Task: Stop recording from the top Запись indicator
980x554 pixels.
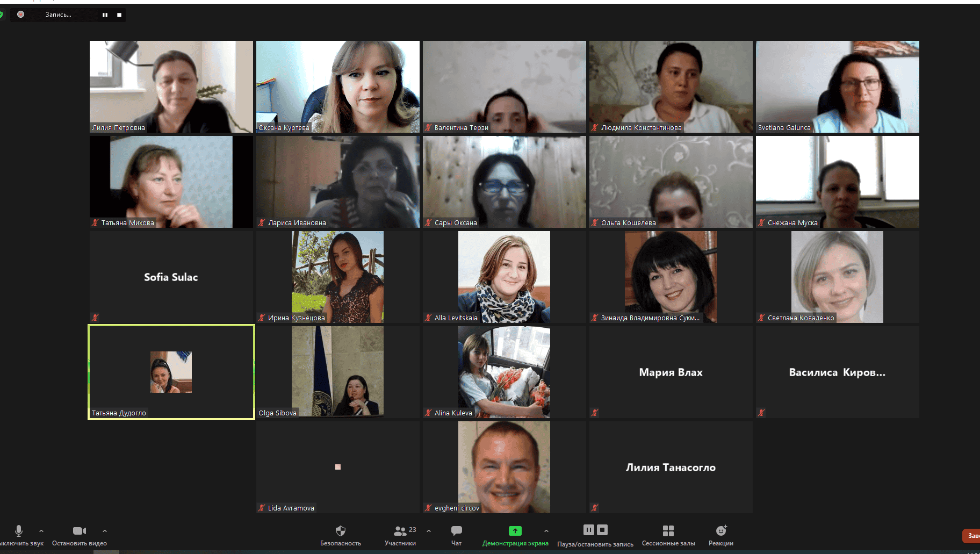Action: (119, 15)
